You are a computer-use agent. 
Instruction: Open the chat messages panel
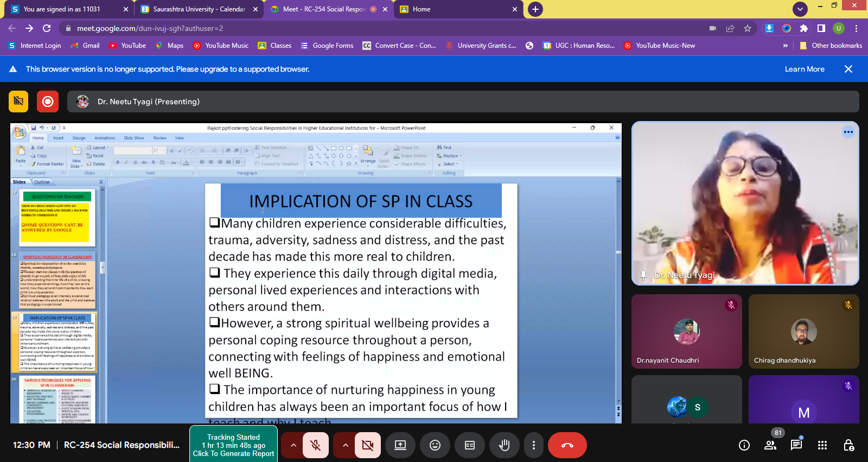(796, 445)
